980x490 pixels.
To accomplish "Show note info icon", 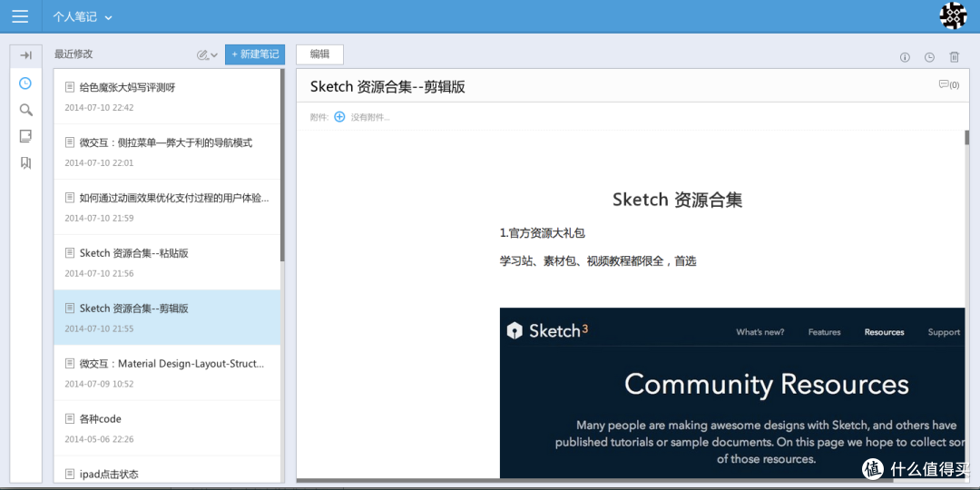I will tap(905, 57).
